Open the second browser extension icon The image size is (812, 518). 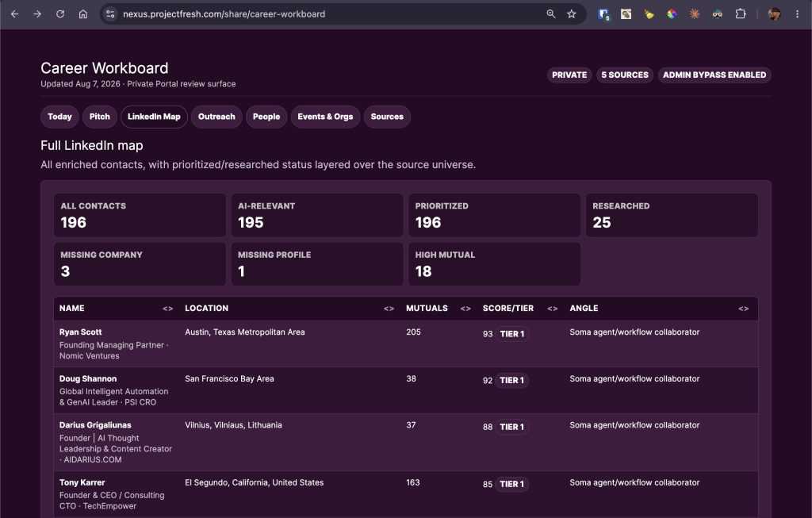pyautogui.click(x=626, y=14)
